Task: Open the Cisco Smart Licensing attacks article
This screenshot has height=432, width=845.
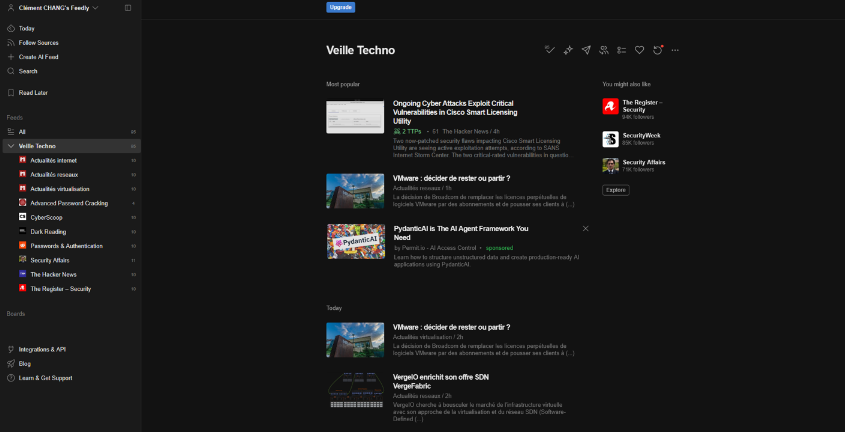Action: click(454, 111)
